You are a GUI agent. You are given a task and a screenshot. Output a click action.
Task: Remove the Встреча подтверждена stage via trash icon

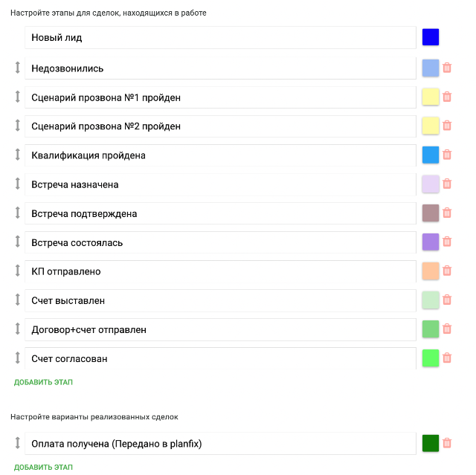click(x=447, y=213)
